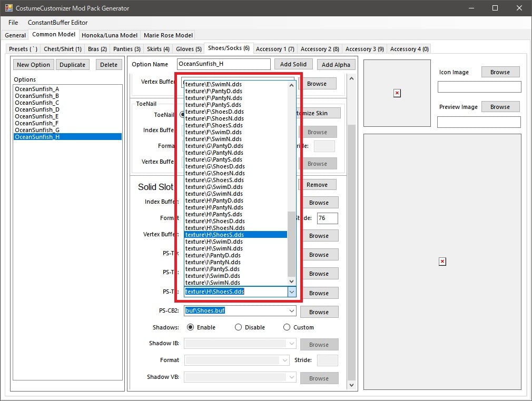This screenshot has height=401, width=532.
Task: Click the Remove solid slot button
Action: (317, 185)
